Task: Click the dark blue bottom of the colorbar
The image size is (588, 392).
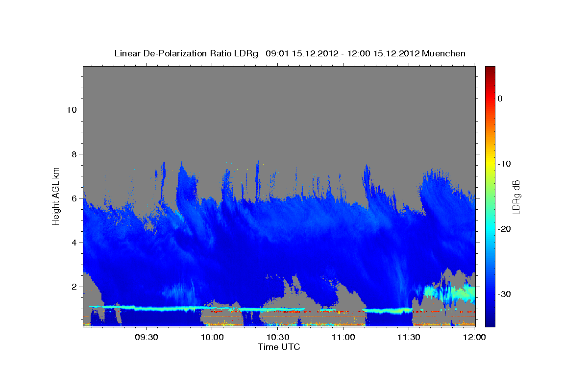Action: point(490,321)
